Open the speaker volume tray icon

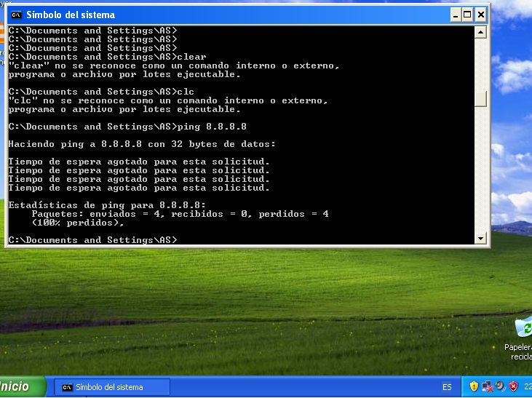[x=501, y=386]
